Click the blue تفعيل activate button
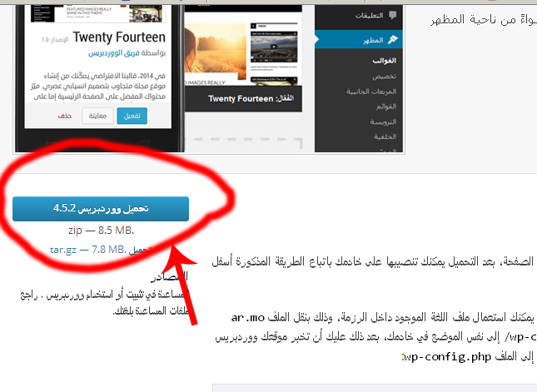Screen dimensions: 537x392 pyautogui.click(x=132, y=116)
